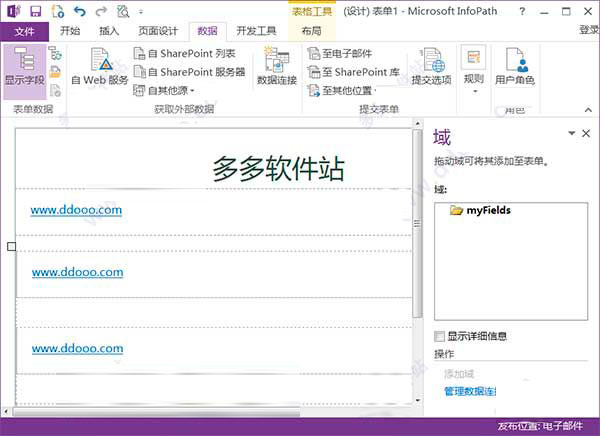Open the 文件 menu
Screen dimensions: 600x436
click(24, 31)
